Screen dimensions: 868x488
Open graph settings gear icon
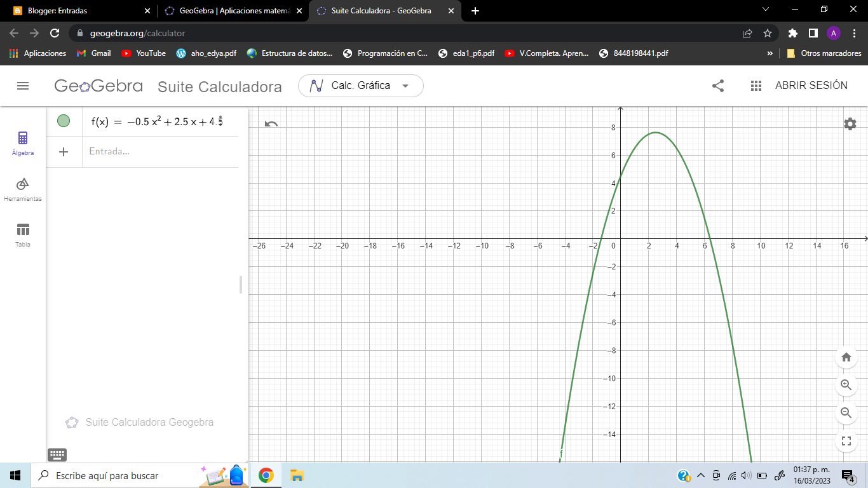tap(850, 124)
